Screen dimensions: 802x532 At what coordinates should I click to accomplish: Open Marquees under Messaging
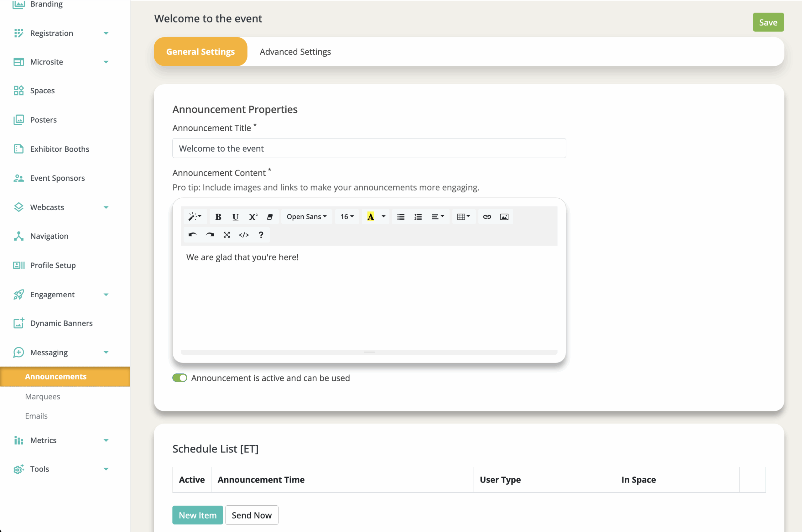[x=42, y=396]
